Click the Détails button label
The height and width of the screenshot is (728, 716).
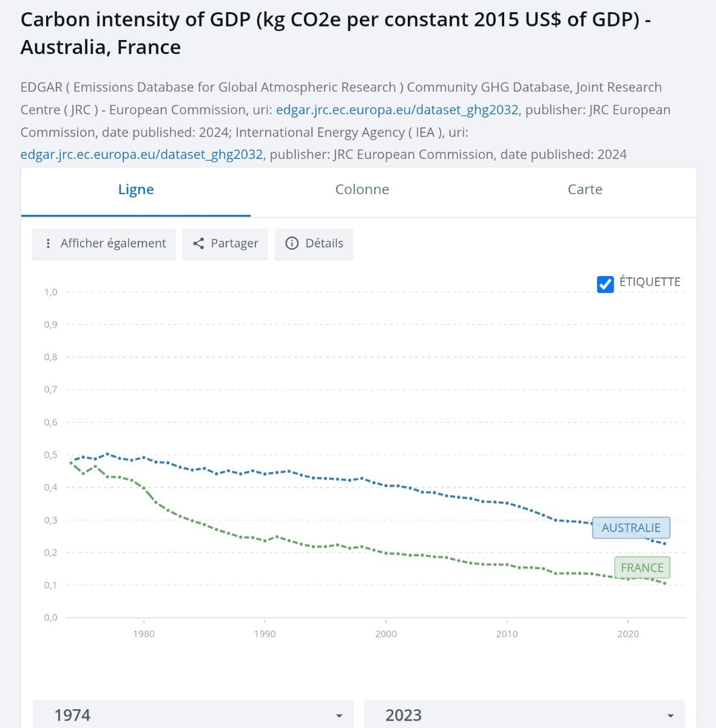pyautogui.click(x=324, y=244)
